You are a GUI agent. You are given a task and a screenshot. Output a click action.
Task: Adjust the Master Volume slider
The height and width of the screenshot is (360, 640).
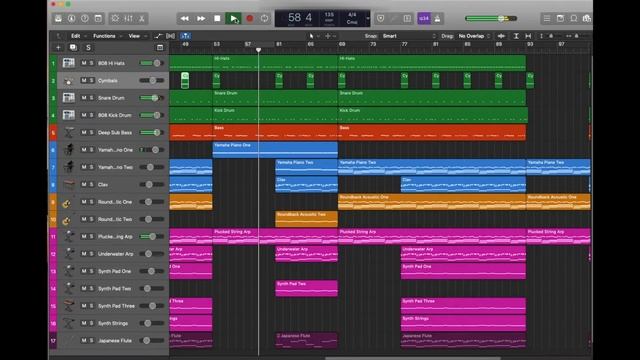[491, 18]
